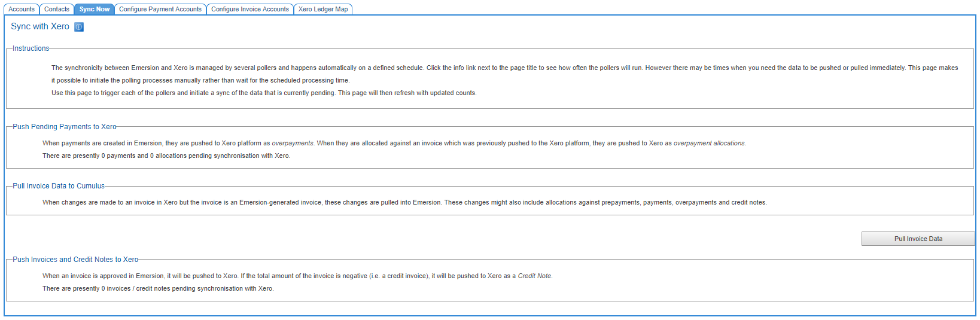Switch to the Xero Ledger Map tab
The width and height of the screenshot is (980, 320).
(x=323, y=10)
